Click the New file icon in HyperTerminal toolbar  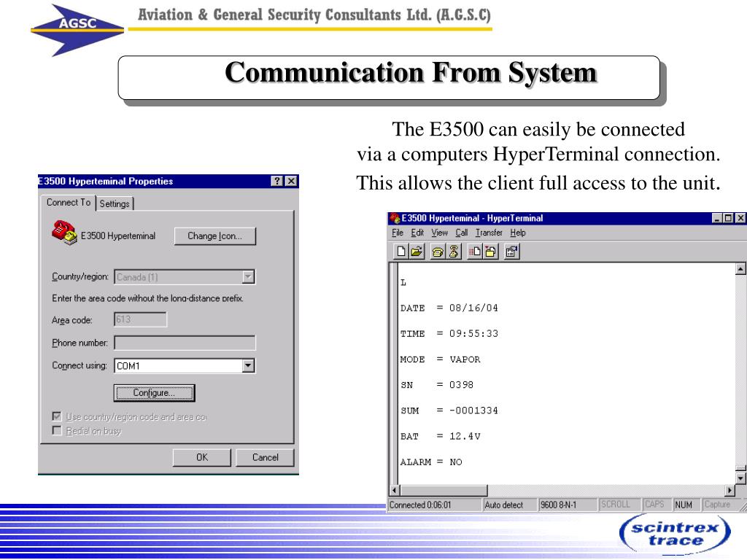(401, 252)
